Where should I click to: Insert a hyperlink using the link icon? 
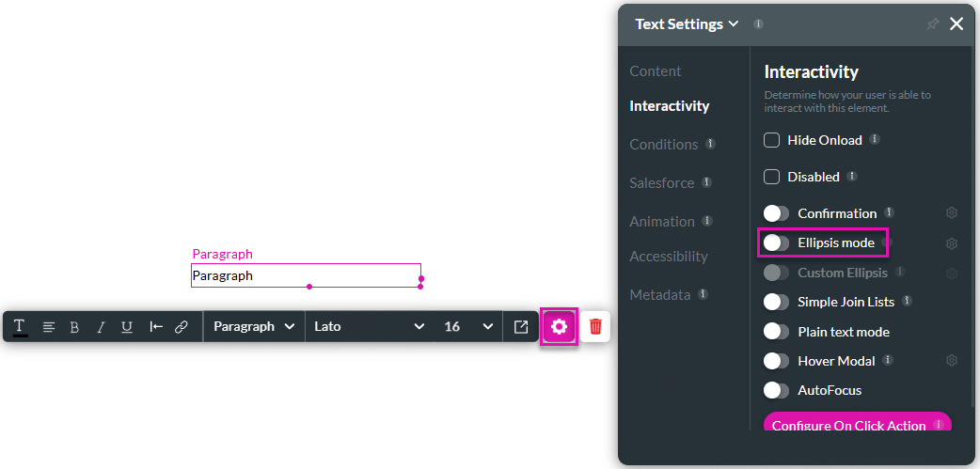click(x=182, y=326)
